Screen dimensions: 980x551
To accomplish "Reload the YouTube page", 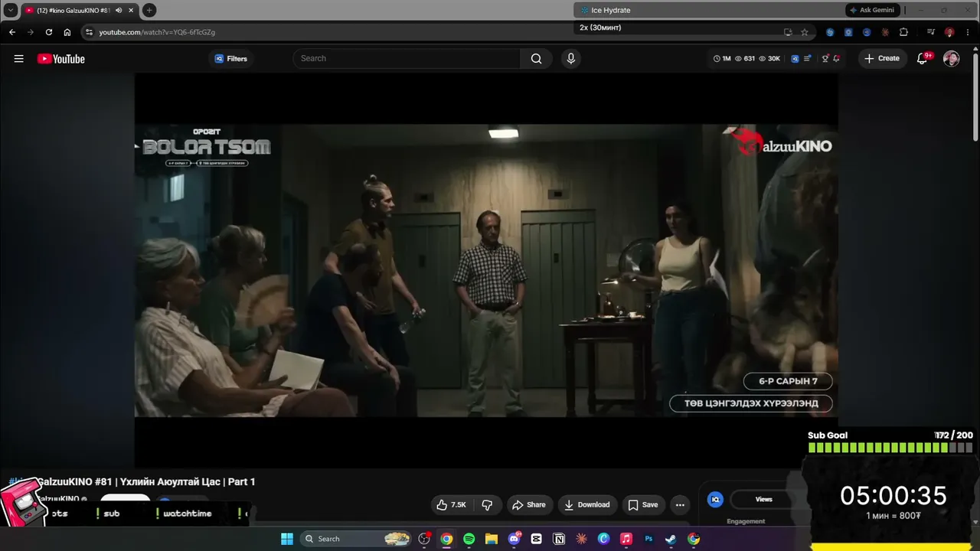I will pyautogui.click(x=49, y=32).
